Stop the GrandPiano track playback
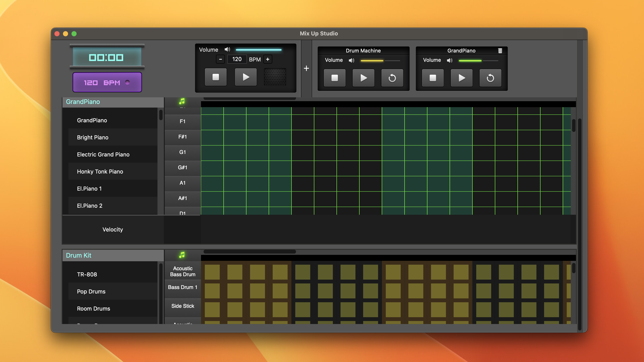This screenshot has height=362, width=644. 433,78
